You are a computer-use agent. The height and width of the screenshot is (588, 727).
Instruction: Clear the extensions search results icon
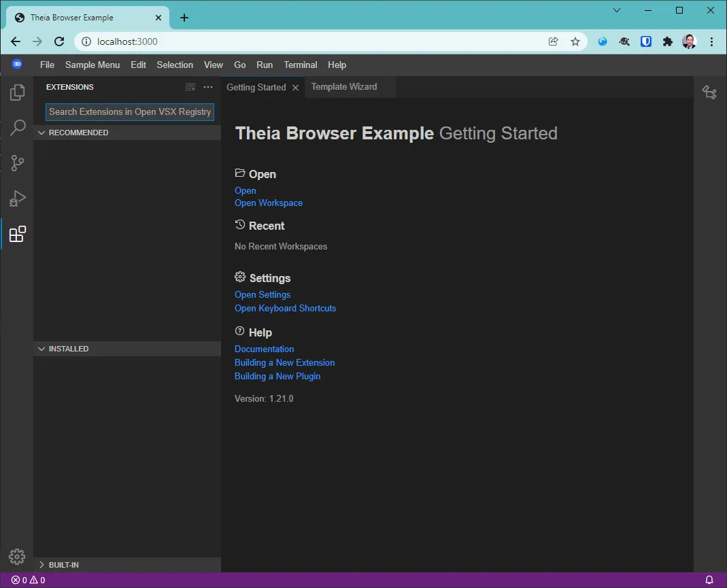[190, 87]
